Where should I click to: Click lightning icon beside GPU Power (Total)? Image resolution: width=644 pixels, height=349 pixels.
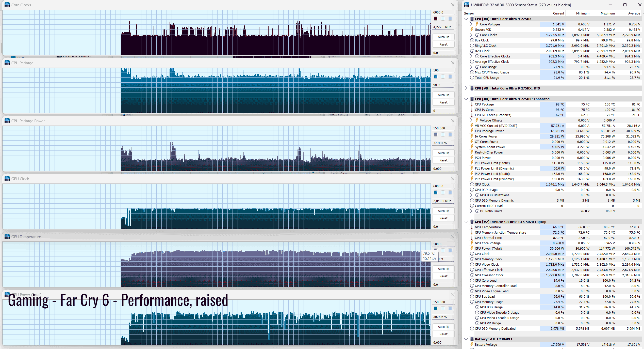(472, 249)
